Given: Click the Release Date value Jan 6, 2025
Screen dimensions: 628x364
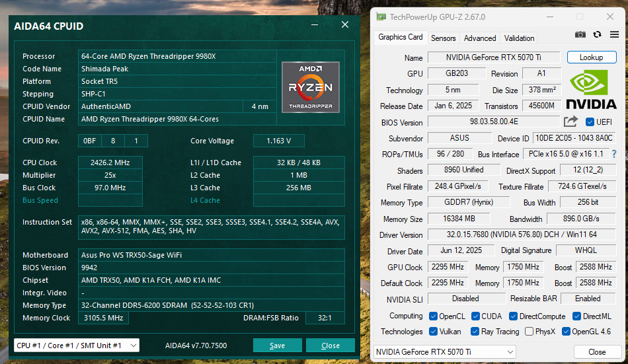Looking at the screenshot, I should [x=453, y=106].
